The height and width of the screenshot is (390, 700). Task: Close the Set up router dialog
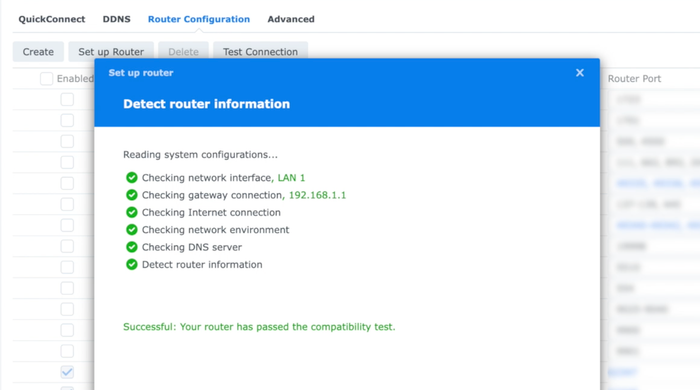(579, 73)
